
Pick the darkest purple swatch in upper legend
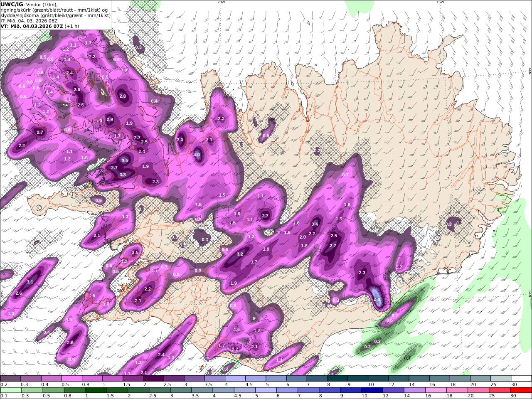point(153,379)
